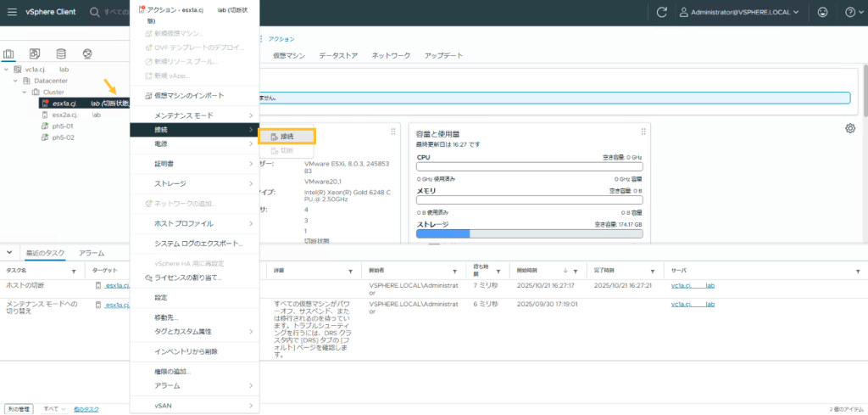Collapse the Cluster tree node
This screenshot has width=868, height=415.
[25, 92]
